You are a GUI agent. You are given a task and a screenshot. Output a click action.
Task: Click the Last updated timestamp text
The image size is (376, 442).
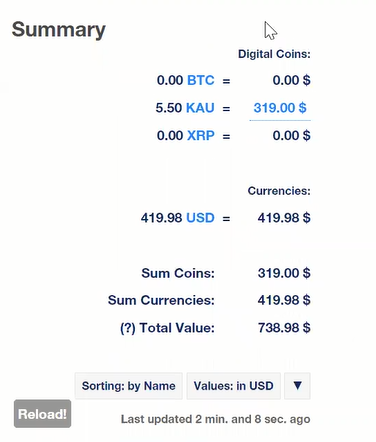point(216,419)
